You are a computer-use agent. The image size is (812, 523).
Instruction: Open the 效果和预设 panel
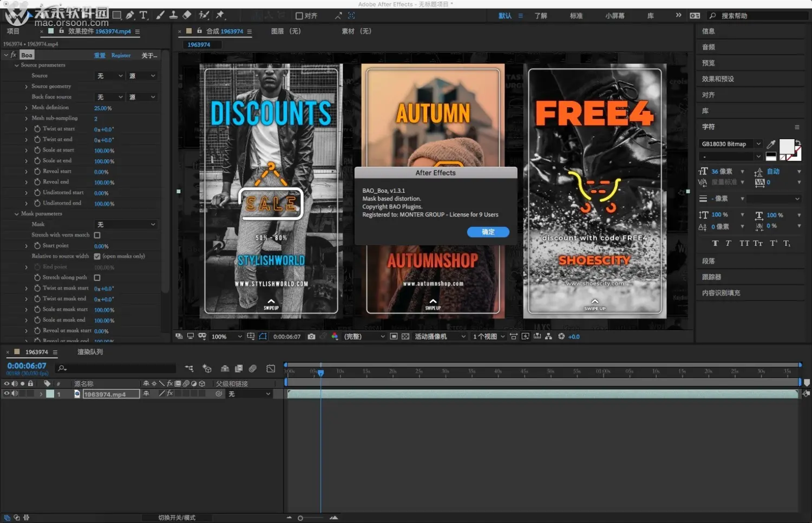tap(718, 79)
